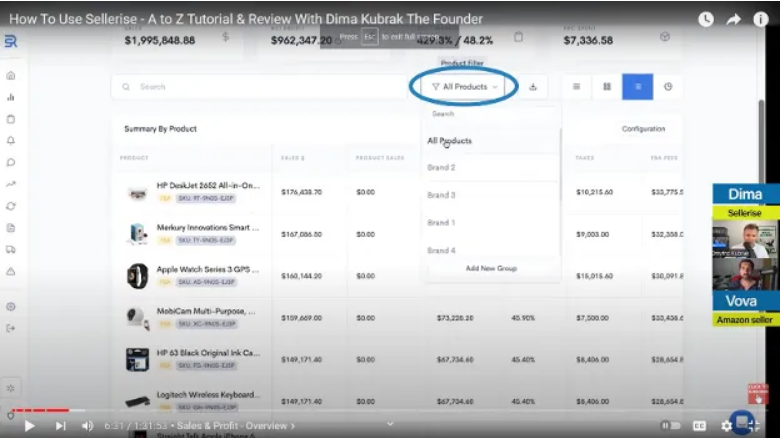The height and width of the screenshot is (438, 780).
Task: Click the $176,438.70 sales cell
Action: click(x=301, y=192)
